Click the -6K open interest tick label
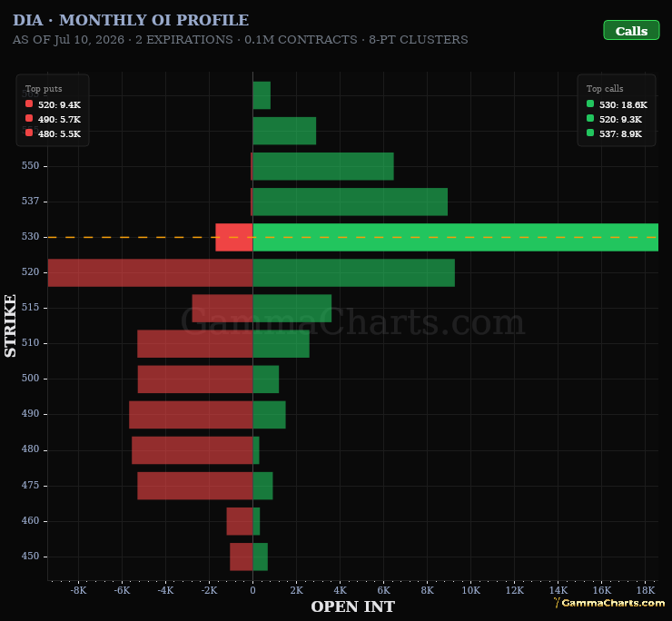 (x=123, y=590)
